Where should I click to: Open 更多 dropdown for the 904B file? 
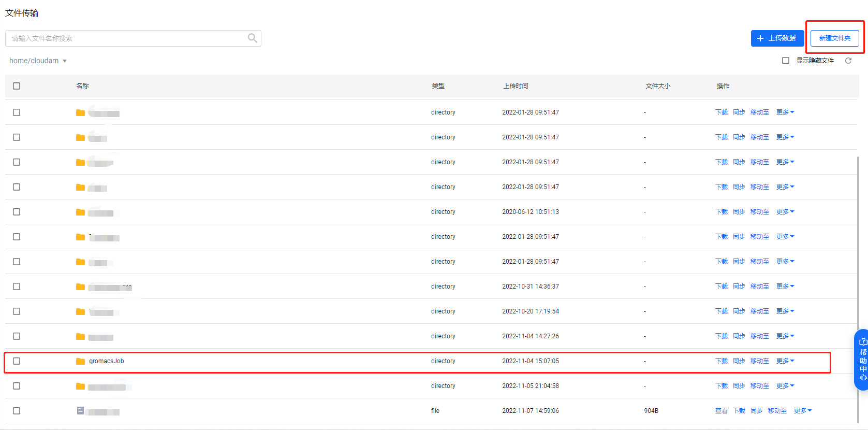click(803, 411)
